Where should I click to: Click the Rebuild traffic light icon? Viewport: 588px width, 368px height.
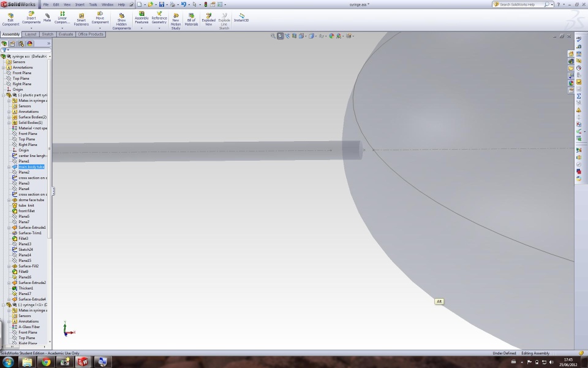tap(206, 4)
